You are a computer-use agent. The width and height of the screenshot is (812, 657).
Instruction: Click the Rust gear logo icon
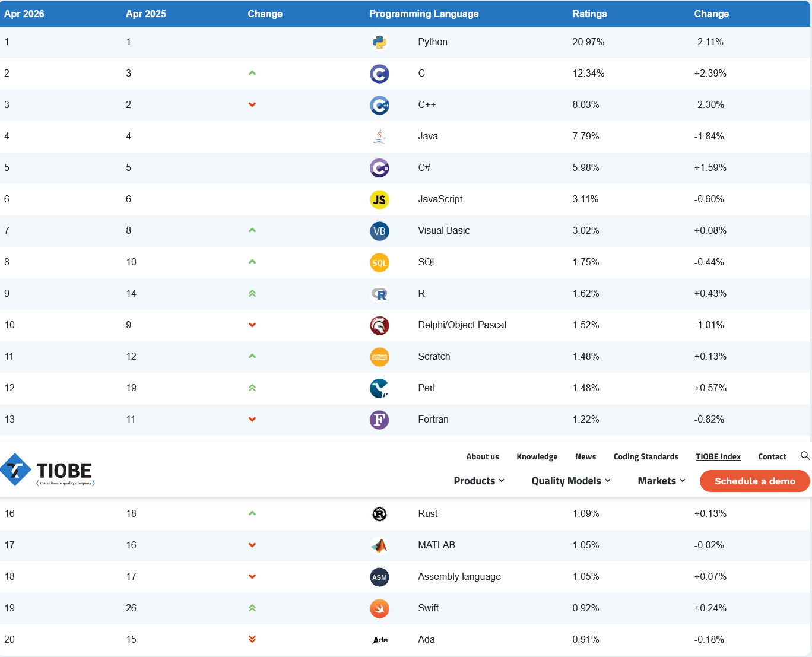pyautogui.click(x=379, y=514)
